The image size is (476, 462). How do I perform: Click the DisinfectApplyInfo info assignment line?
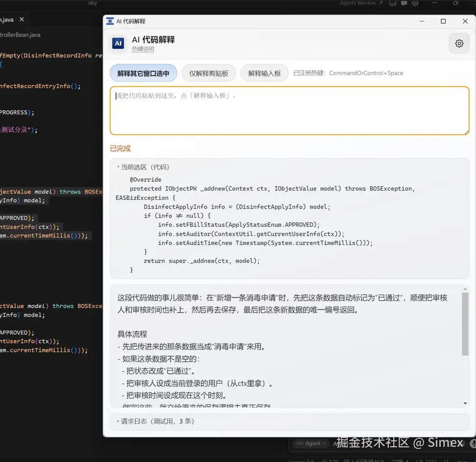[237, 207]
